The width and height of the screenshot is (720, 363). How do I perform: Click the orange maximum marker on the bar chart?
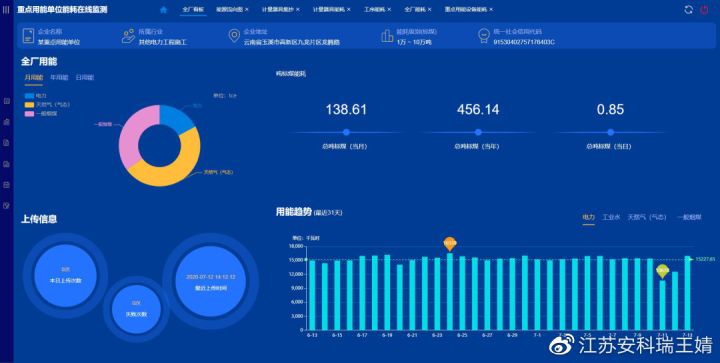[x=450, y=243]
